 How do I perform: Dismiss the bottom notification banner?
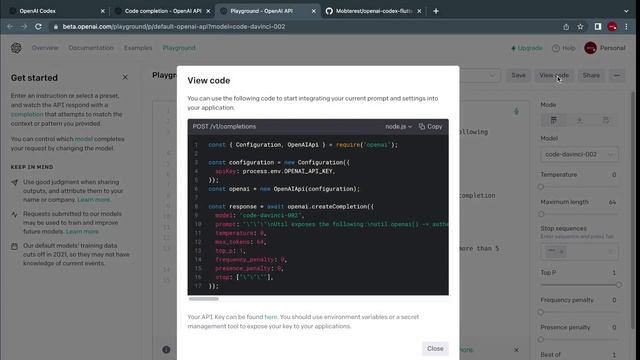[x=516, y=350]
